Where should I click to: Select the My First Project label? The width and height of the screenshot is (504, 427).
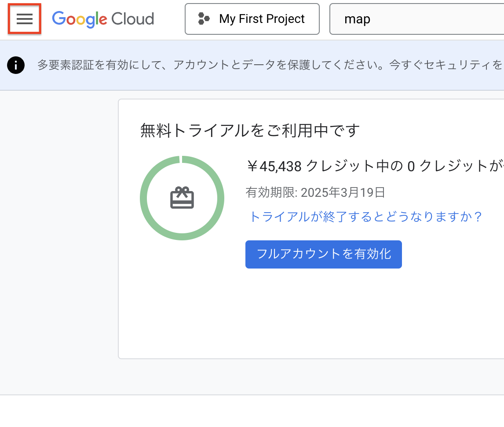point(262,18)
